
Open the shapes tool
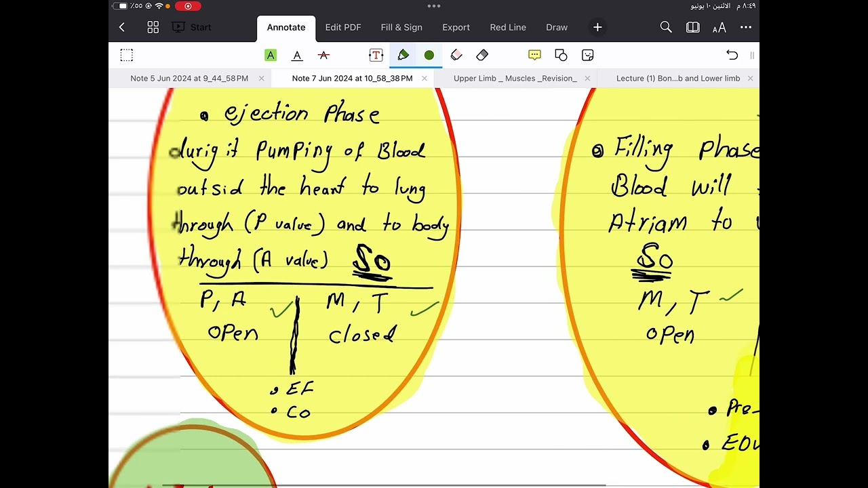pyautogui.click(x=561, y=55)
